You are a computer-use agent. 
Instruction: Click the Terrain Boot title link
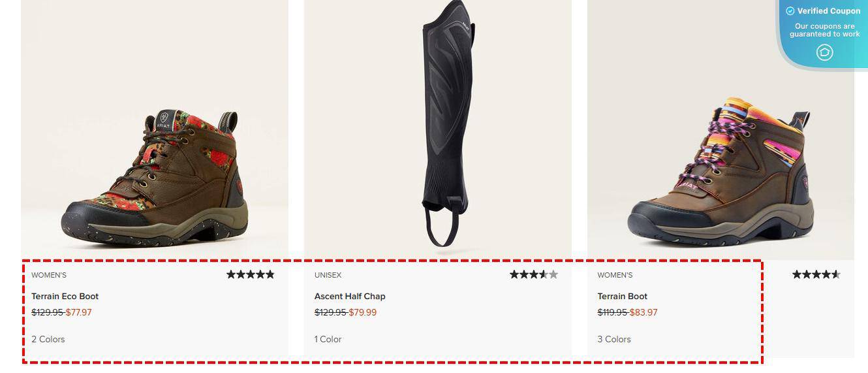(623, 296)
